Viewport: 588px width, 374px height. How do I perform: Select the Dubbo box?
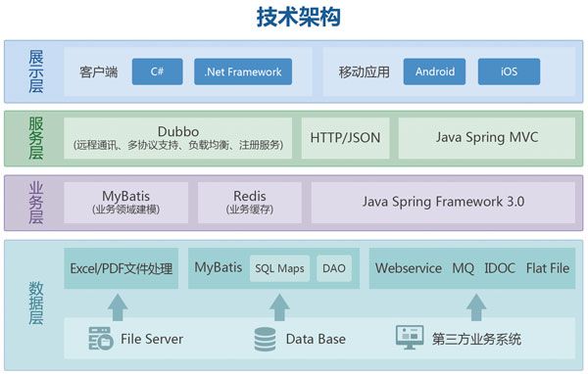click(178, 138)
